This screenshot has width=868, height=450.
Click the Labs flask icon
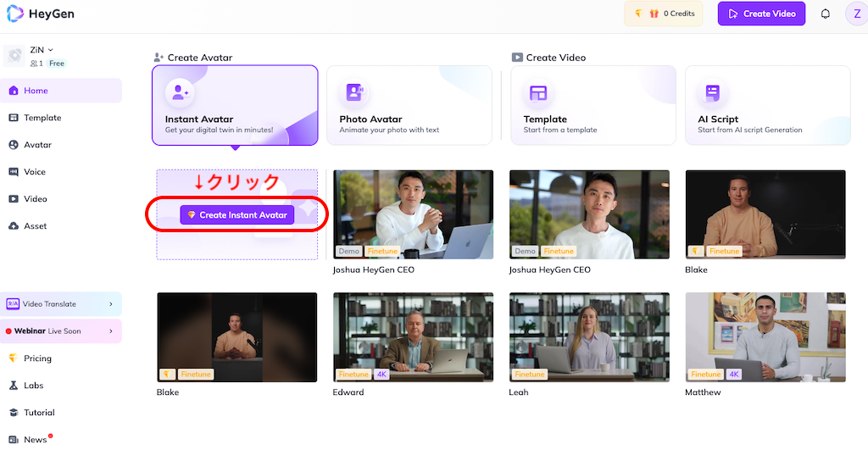point(14,386)
